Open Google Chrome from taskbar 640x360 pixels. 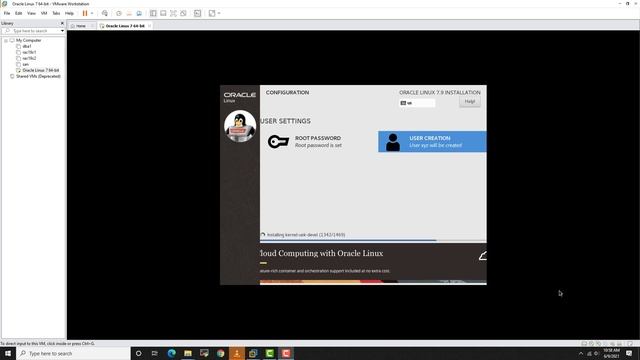tap(220, 353)
